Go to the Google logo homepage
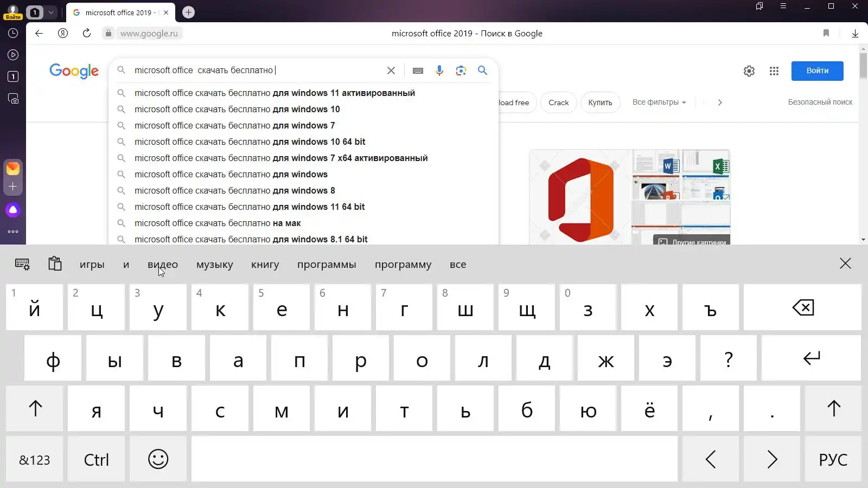Screen dimensions: 868x488 click(74, 71)
